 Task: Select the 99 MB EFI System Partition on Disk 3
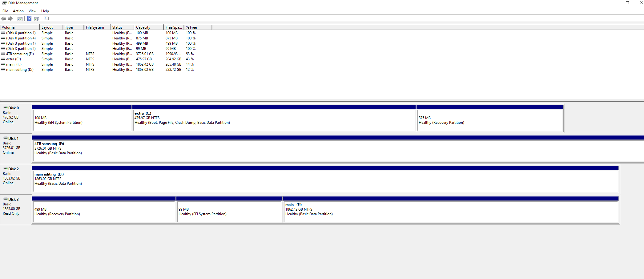tap(229, 210)
